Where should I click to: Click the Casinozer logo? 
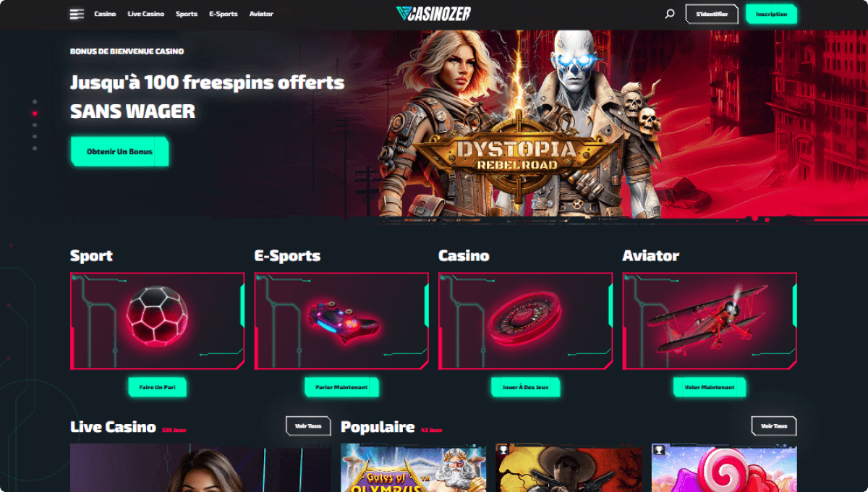tap(434, 14)
